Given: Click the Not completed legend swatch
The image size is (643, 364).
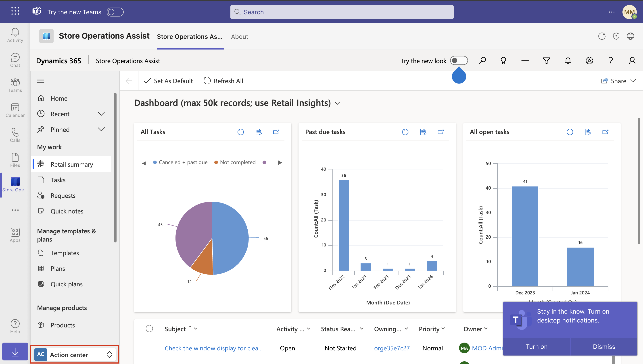Looking at the screenshot, I should pyautogui.click(x=216, y=162).
